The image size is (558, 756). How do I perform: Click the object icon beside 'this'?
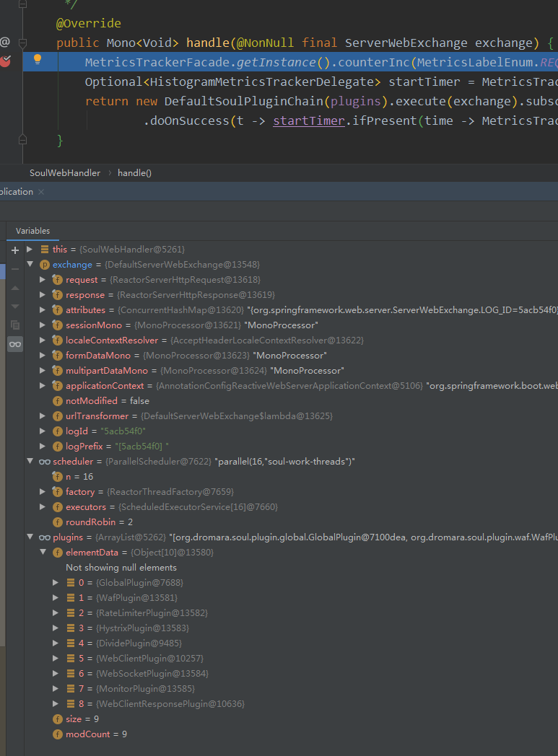click(x=44, y=250)
